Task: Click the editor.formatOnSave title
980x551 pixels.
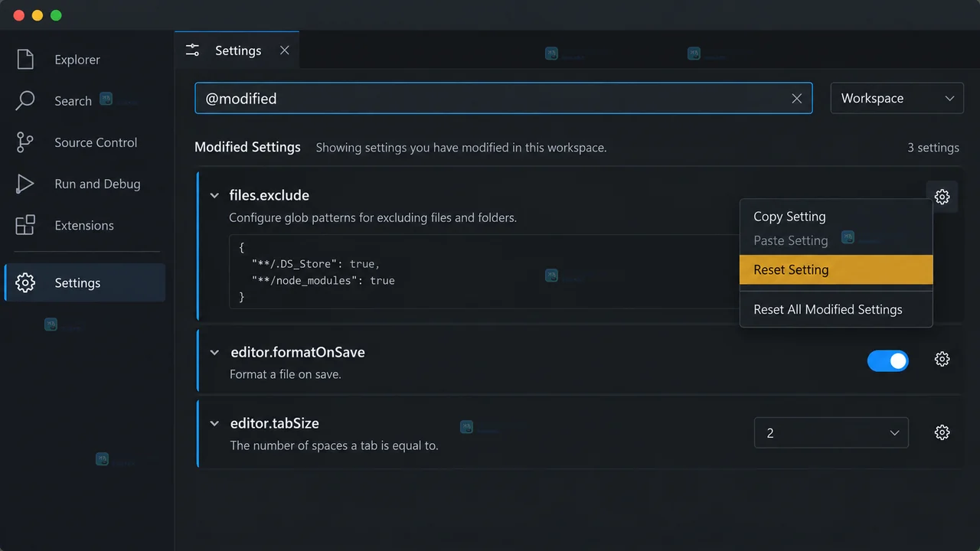Action: (298, 352)
